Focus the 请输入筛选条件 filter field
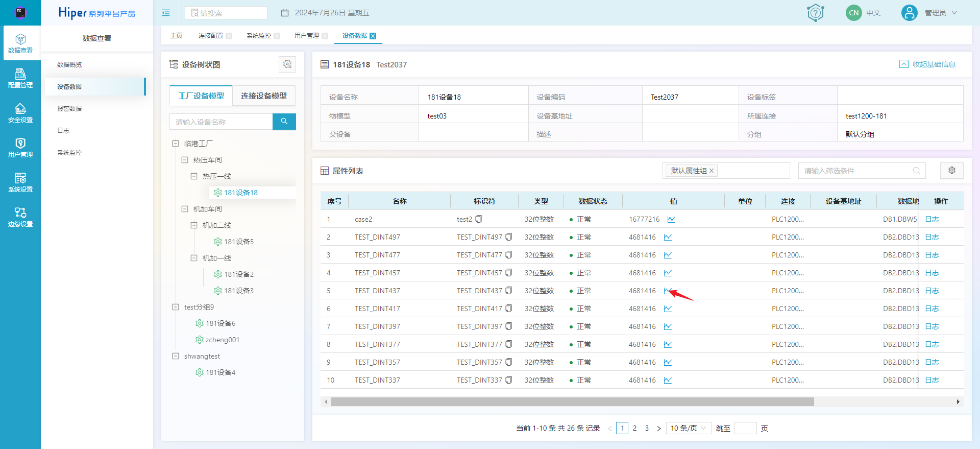 tap(862, 171)
